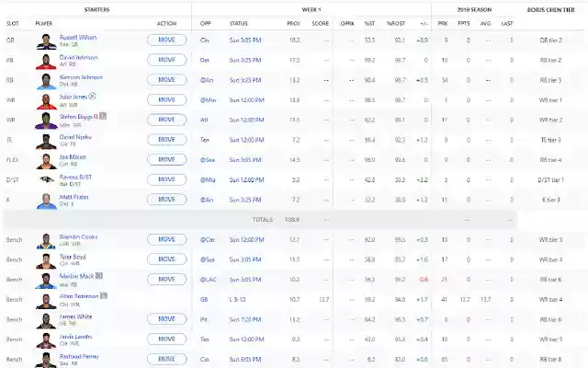This screenshot has width=588, height=368.
Task: Click MOVE button for Kerryon Johnson
Action: click(x=167, y=80)
